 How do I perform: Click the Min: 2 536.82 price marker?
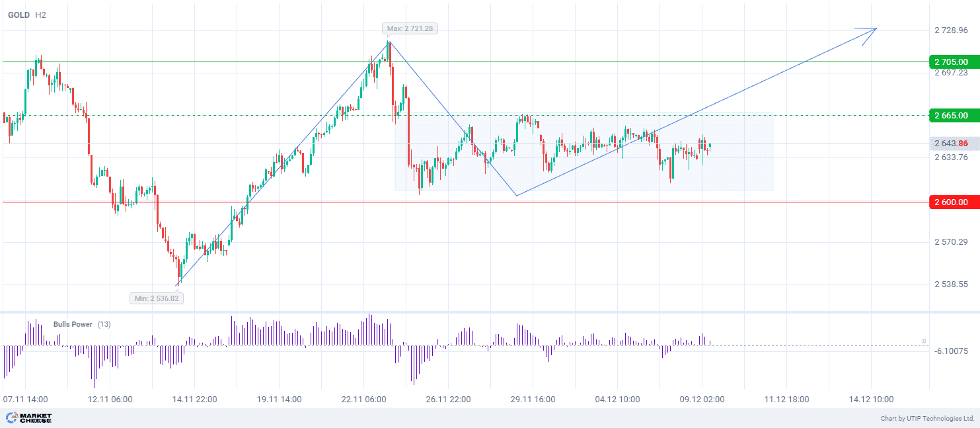[x=157, y=298]
